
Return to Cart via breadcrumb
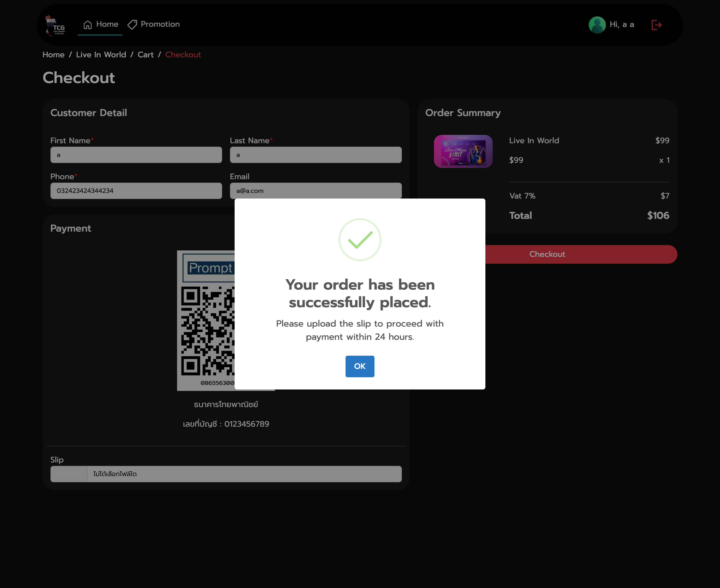(x=145, y=55)
